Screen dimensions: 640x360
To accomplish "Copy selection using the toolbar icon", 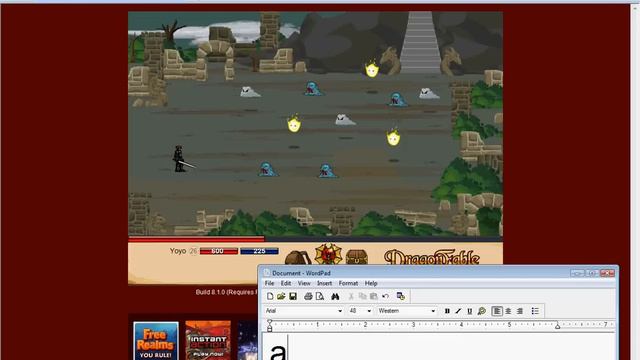I will click(x=362, y=296).
